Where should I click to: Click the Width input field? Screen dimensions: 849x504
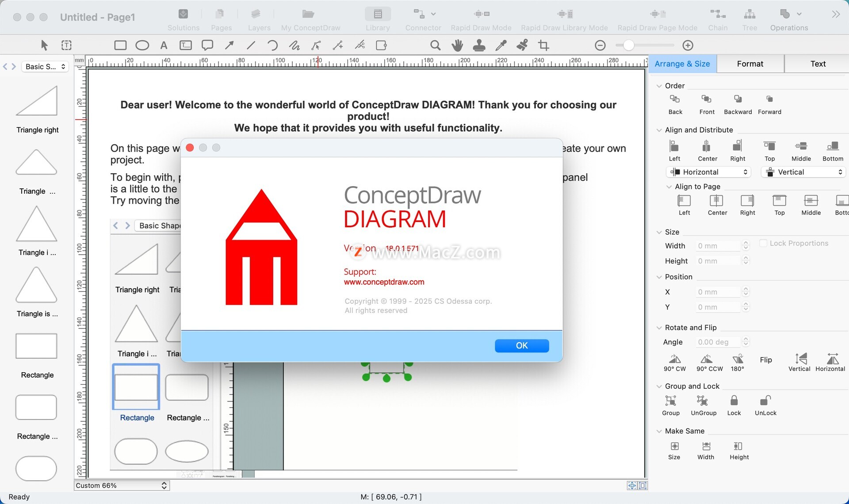tap(718, 246)
